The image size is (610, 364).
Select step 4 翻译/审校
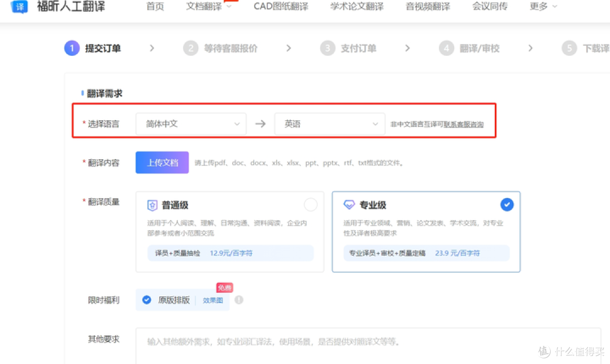[x=469, y=48]
